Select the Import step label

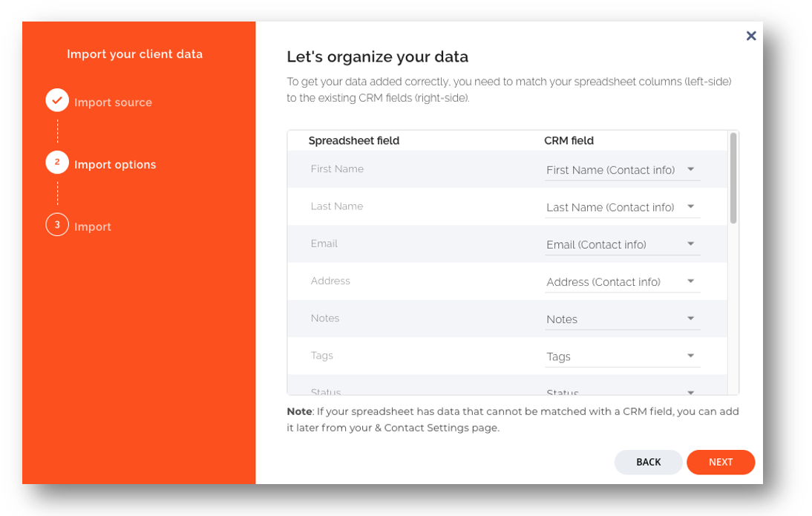(93, 227)
